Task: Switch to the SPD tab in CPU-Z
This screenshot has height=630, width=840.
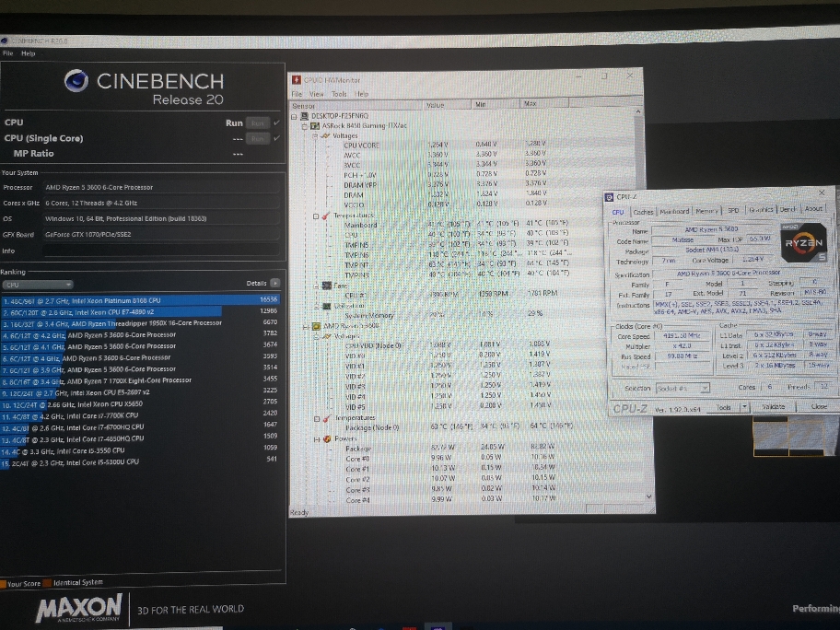Action: 733,211
